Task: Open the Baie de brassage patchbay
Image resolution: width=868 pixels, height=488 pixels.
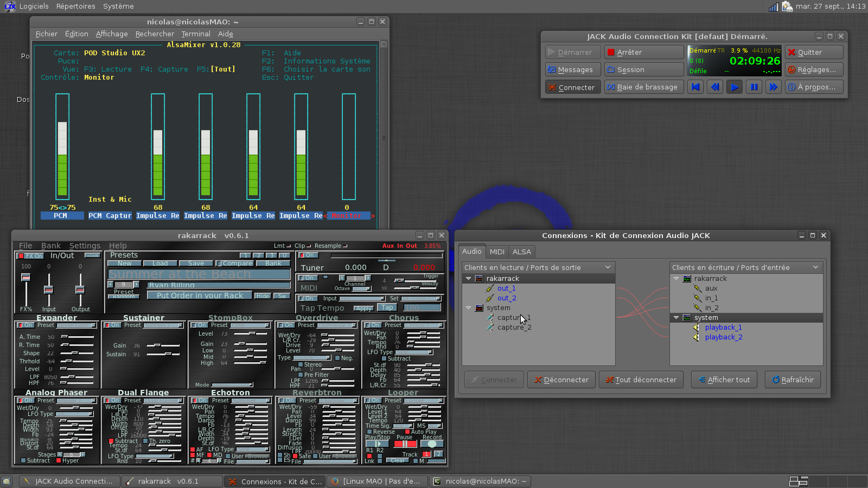Action: point(643,87)
